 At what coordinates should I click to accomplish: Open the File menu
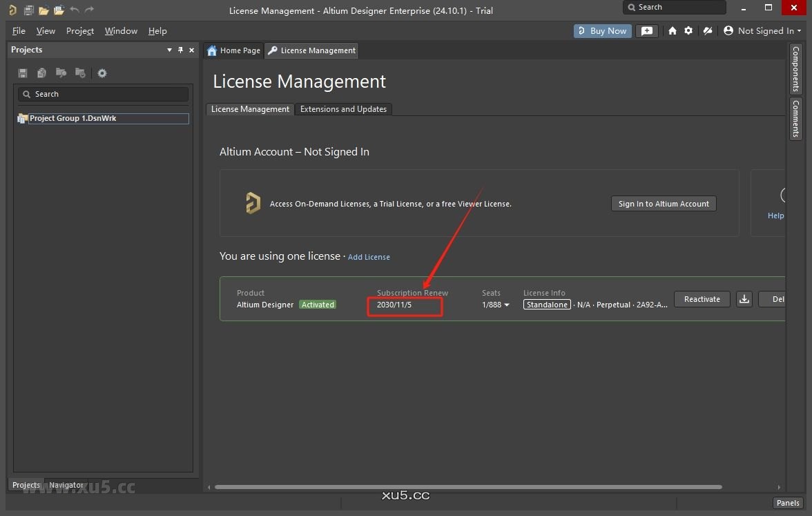point(19,31)
